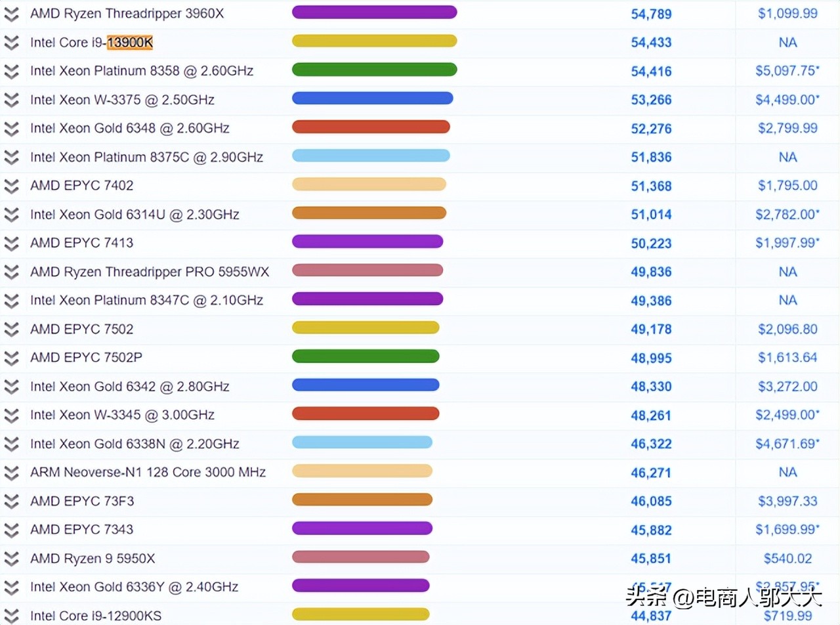Click the $1,795.00 price

tap(788, 185)
